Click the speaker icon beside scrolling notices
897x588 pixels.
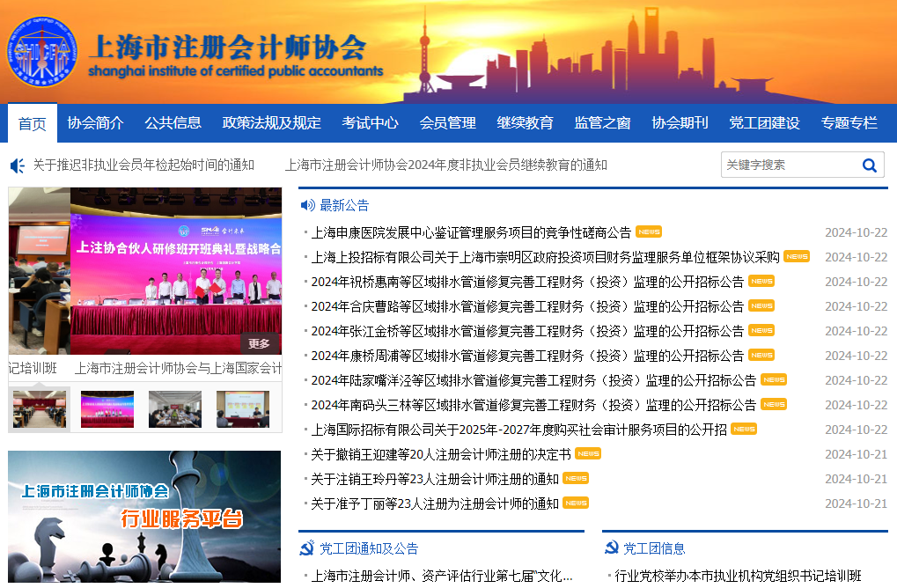(17, 165)
